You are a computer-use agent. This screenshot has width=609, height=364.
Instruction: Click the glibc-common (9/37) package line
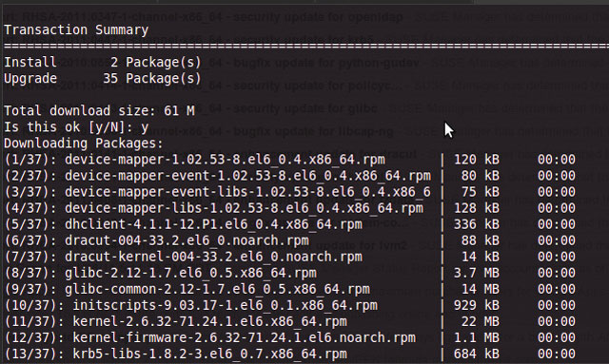(x=289, y=289)
